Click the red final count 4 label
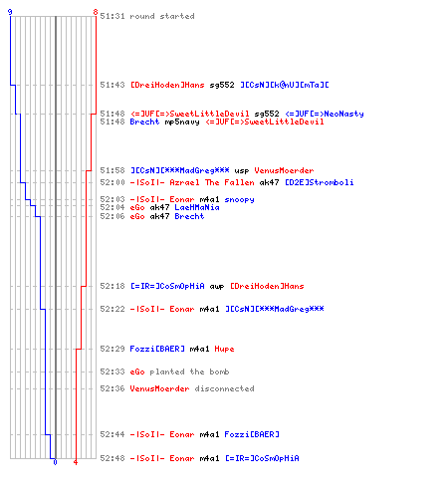448x498 pixels. click(76, 462)
